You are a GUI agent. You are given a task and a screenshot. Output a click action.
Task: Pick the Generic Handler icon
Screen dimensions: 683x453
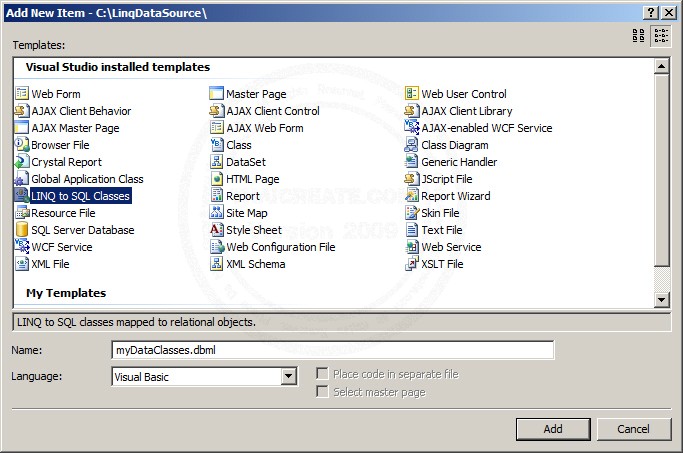pyautogui.click(x=412, y=162)
